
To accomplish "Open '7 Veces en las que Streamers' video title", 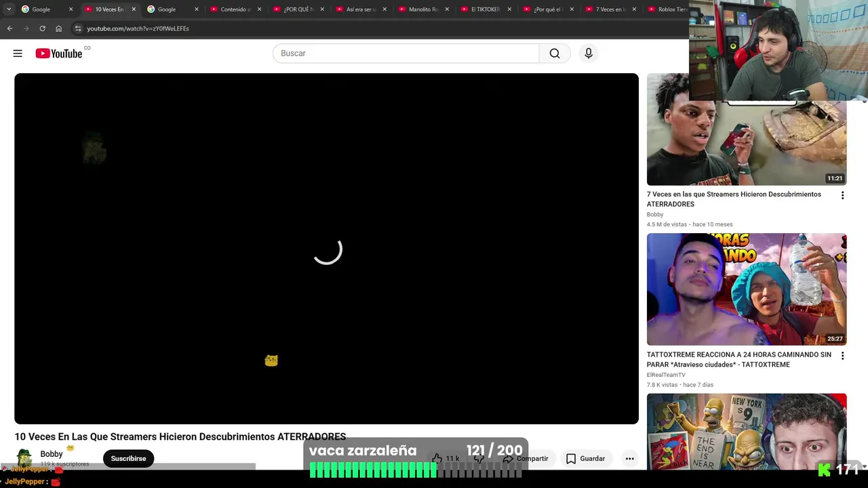I will pos(734,199).
